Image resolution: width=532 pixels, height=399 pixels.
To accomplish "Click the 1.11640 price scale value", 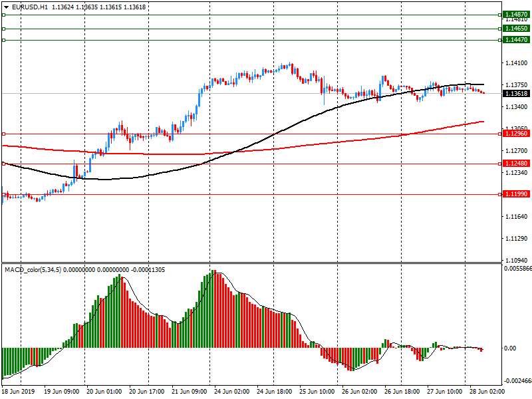I will coord(517,217).
